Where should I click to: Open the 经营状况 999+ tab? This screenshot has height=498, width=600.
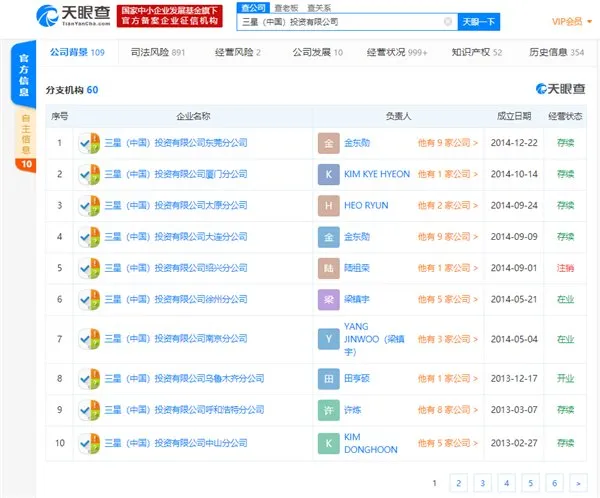[397, 52]
